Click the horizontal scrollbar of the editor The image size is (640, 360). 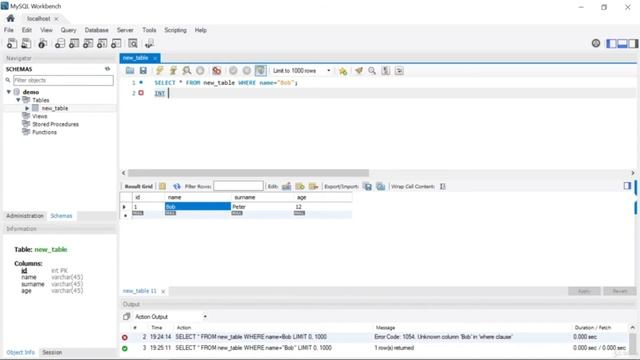click(x=248, y=173)
